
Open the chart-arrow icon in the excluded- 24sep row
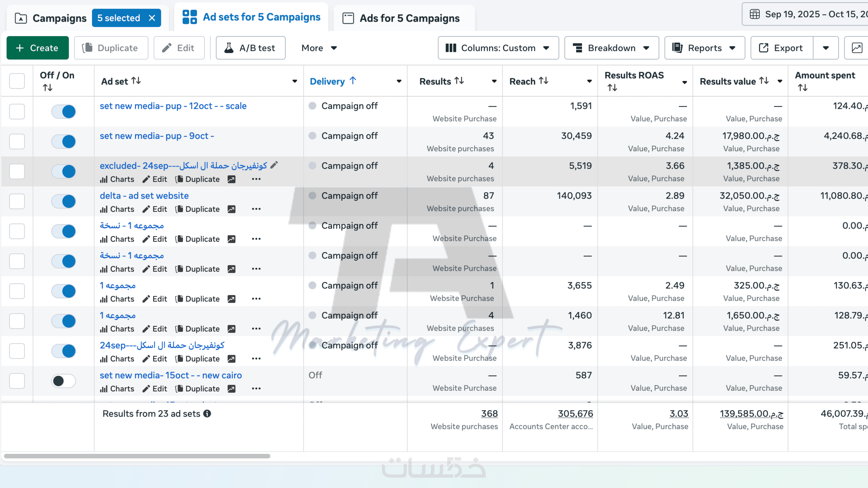(231, 179)
